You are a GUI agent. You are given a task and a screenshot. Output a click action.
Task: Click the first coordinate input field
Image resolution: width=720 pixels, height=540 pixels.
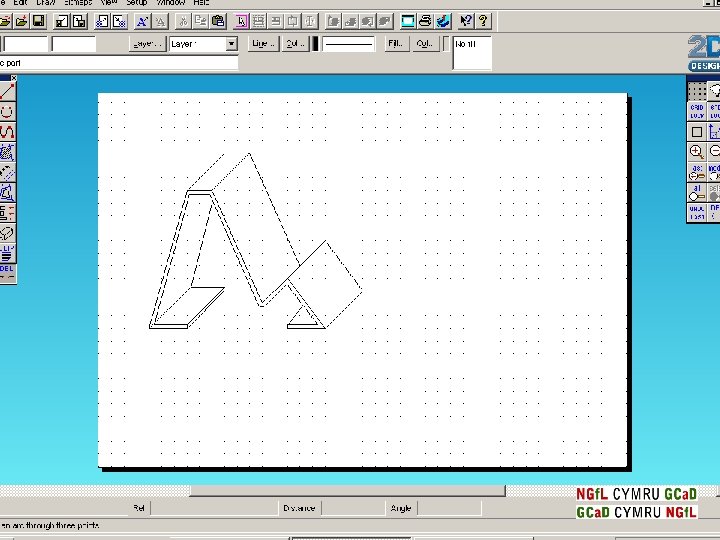tap(26, 44)
